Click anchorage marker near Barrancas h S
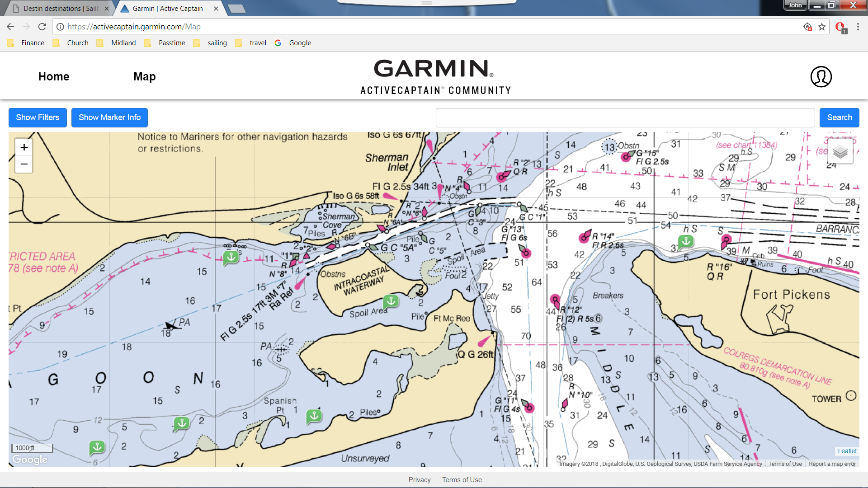Viewport: 868px width, 488px height. (x=686, y=241)
